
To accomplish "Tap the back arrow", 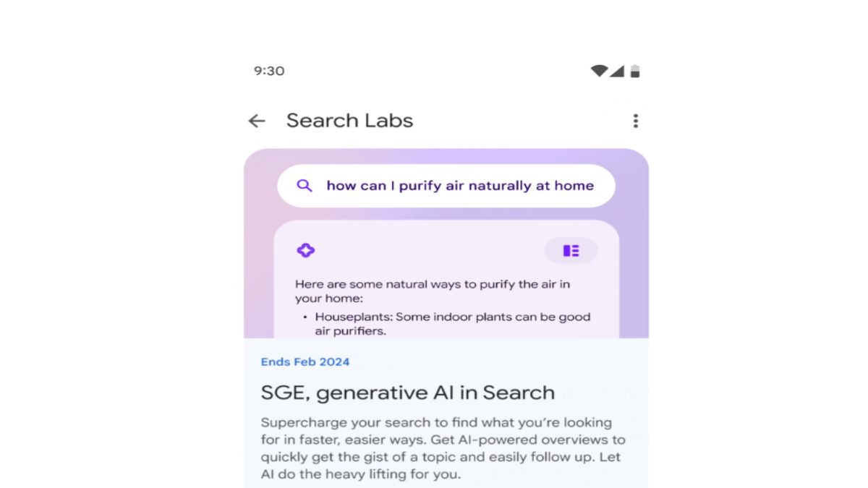I will point(257,121).
